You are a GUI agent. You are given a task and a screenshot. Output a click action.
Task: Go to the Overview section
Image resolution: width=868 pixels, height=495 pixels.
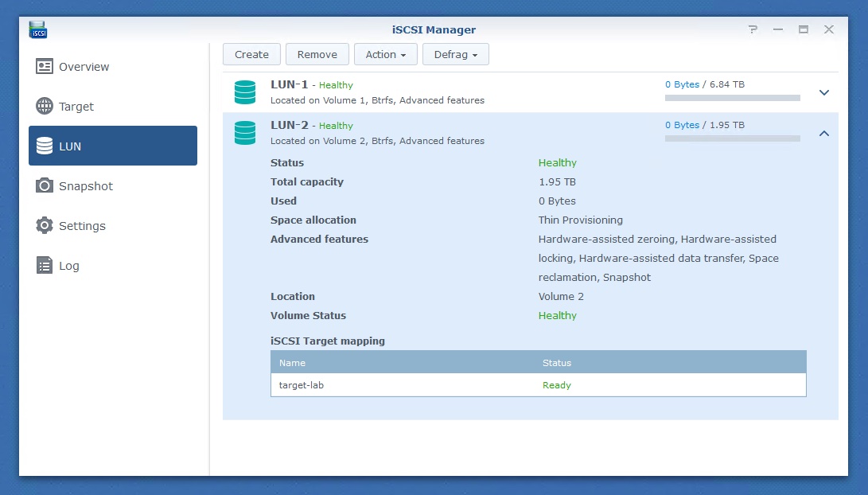pos(84,67)
